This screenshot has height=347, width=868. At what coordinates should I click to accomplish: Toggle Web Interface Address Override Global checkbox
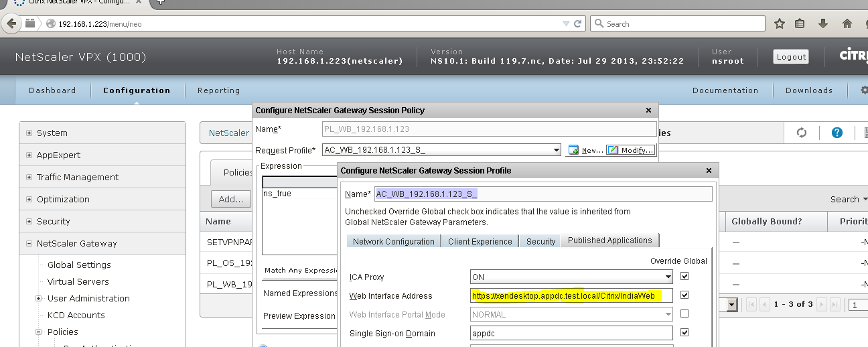pos(684,295)
